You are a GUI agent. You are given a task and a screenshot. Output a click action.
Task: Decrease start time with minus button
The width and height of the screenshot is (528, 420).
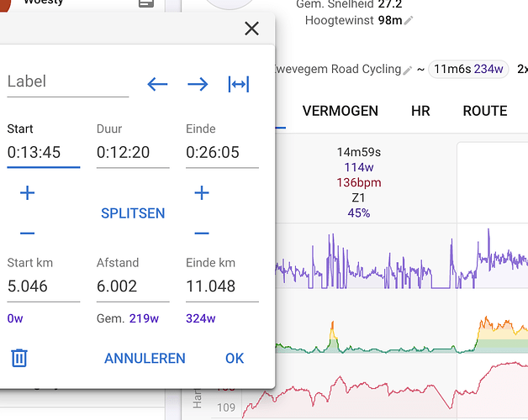pyautogui.click(x=27, y=233)
